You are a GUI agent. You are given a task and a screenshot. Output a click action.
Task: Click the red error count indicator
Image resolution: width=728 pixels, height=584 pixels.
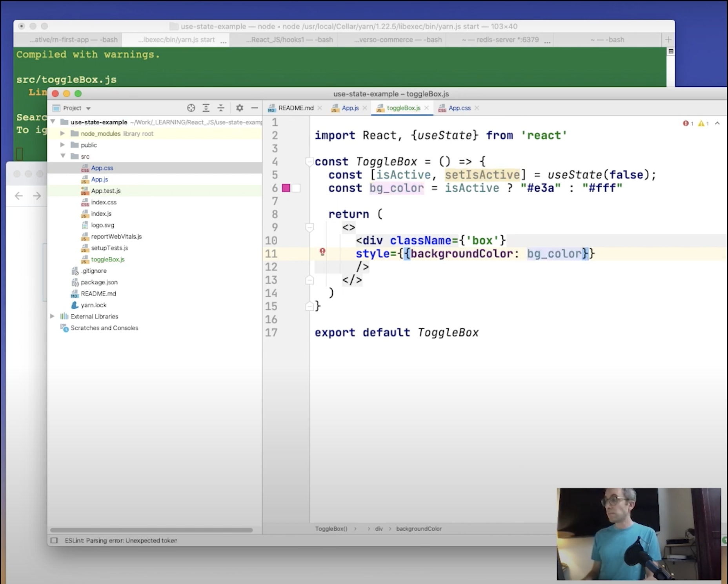[x=688, y=124]
